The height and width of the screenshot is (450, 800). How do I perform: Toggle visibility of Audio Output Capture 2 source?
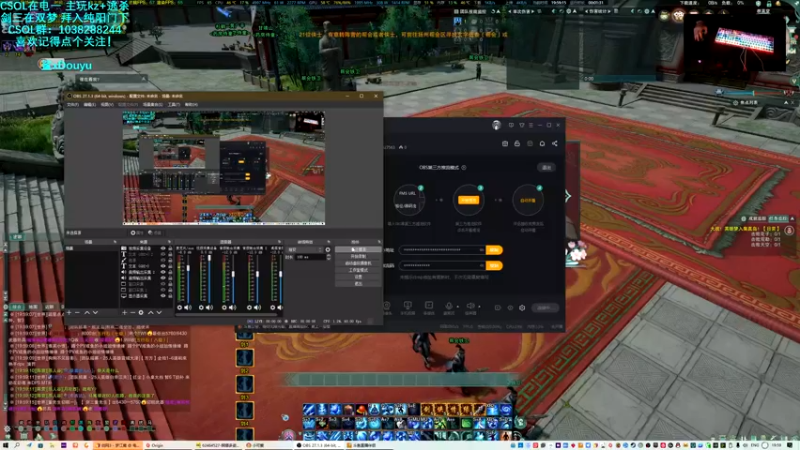coord(163,272)
